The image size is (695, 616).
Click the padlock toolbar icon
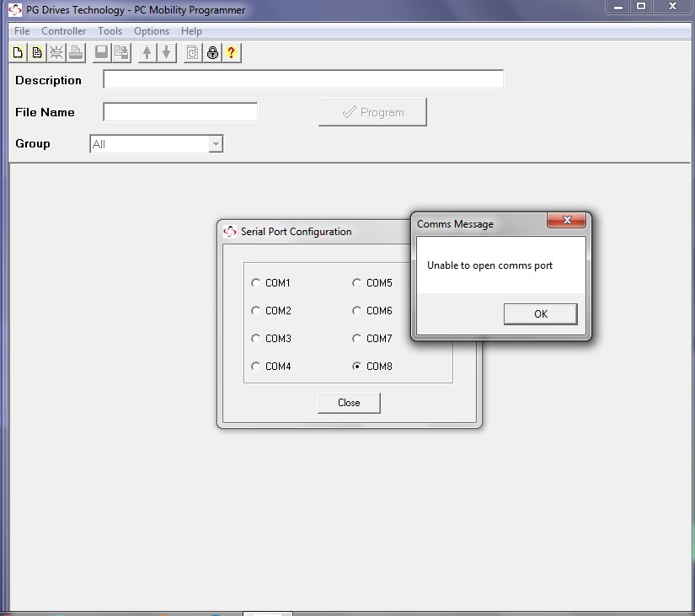tap(212, 52)
